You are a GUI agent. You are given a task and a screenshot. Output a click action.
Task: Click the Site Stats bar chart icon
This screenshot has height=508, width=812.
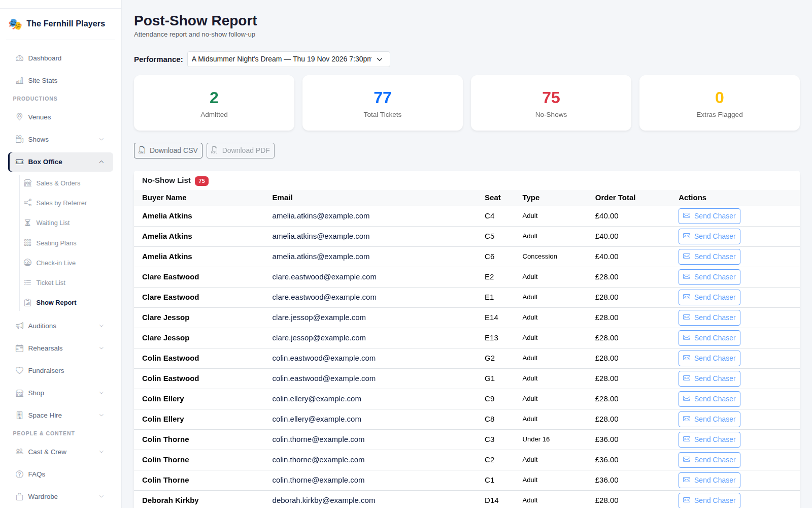pyautogui.click(x=19, y=81)
